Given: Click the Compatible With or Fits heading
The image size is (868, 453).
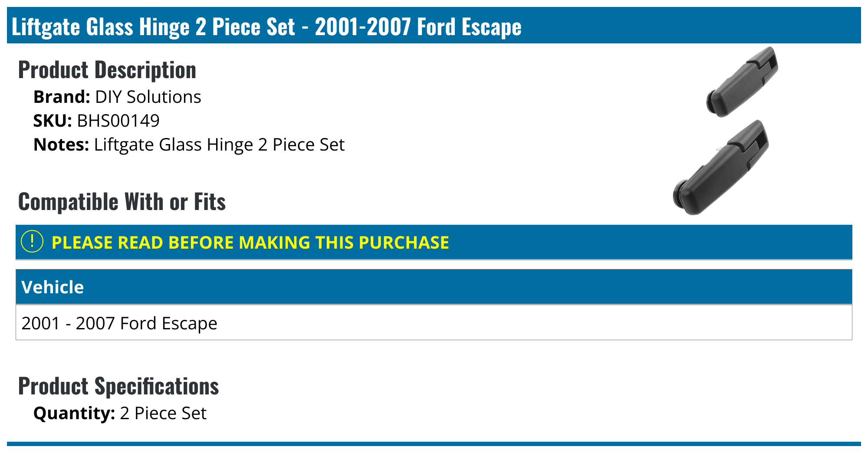Looking at the screenshot, I should click(122, 202).
